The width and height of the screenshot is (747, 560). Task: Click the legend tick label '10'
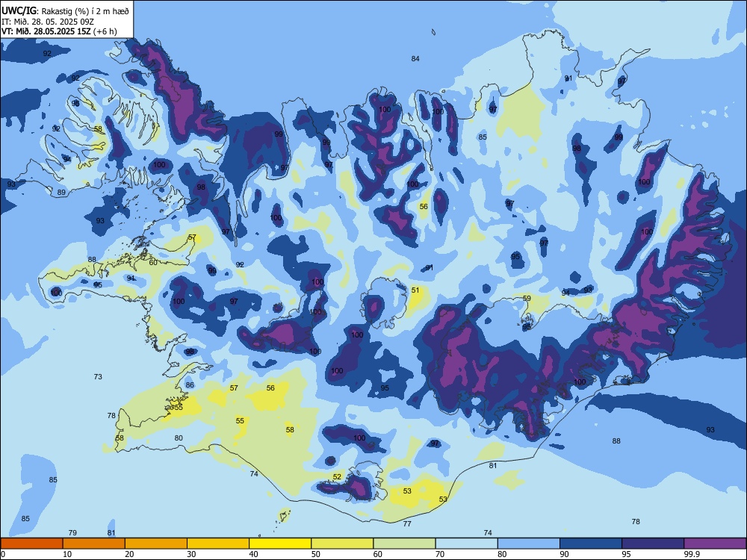[67, 554]
